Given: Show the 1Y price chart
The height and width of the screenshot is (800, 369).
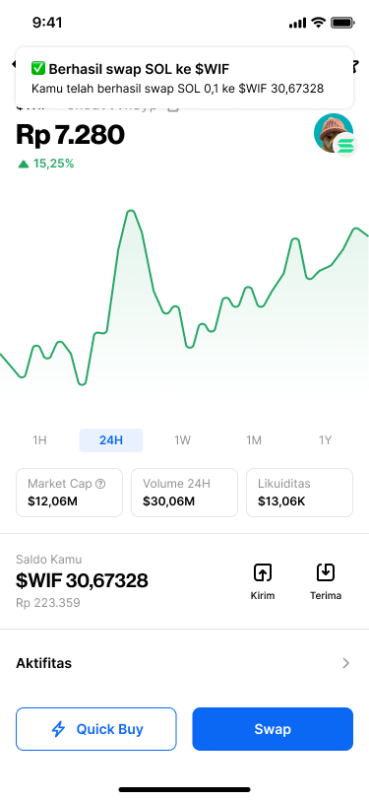Looking at the screenshot, I should tap(325, 440).
